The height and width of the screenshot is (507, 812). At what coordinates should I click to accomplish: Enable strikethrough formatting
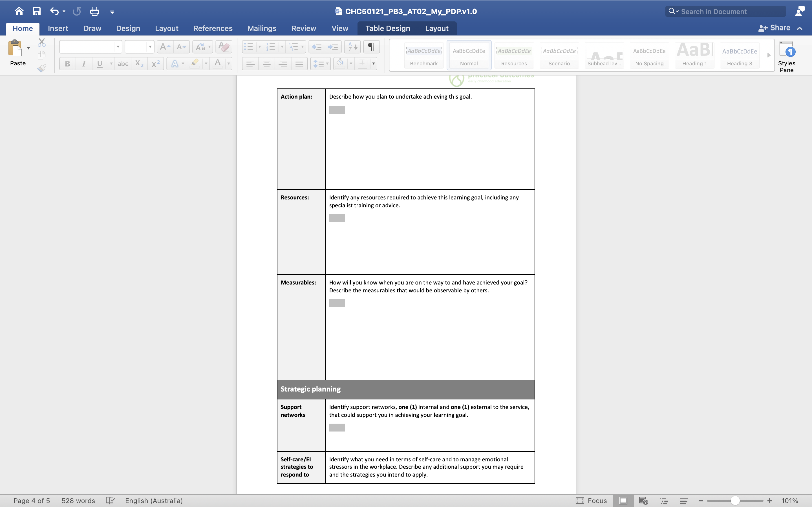pyautogui.click(x=123, y=63)
